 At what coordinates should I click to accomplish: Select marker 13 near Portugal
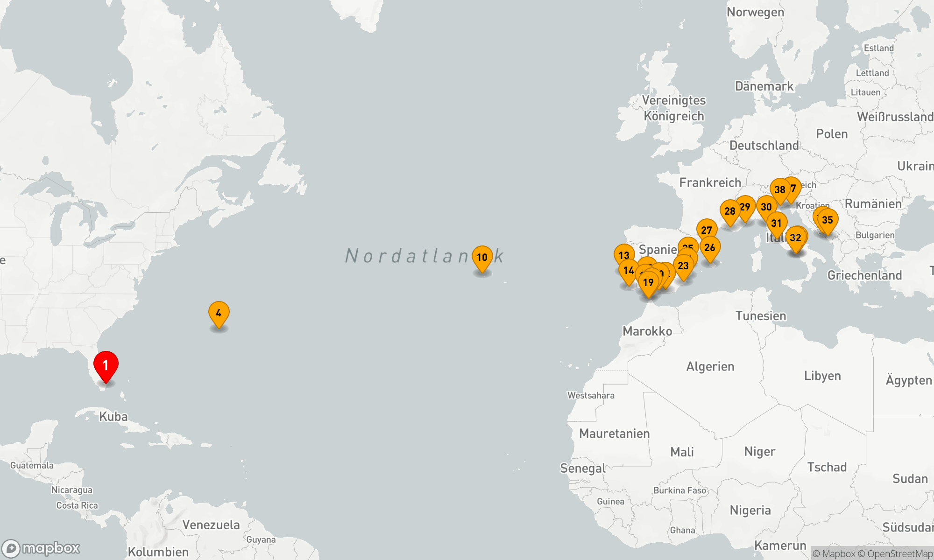(623, 255)
